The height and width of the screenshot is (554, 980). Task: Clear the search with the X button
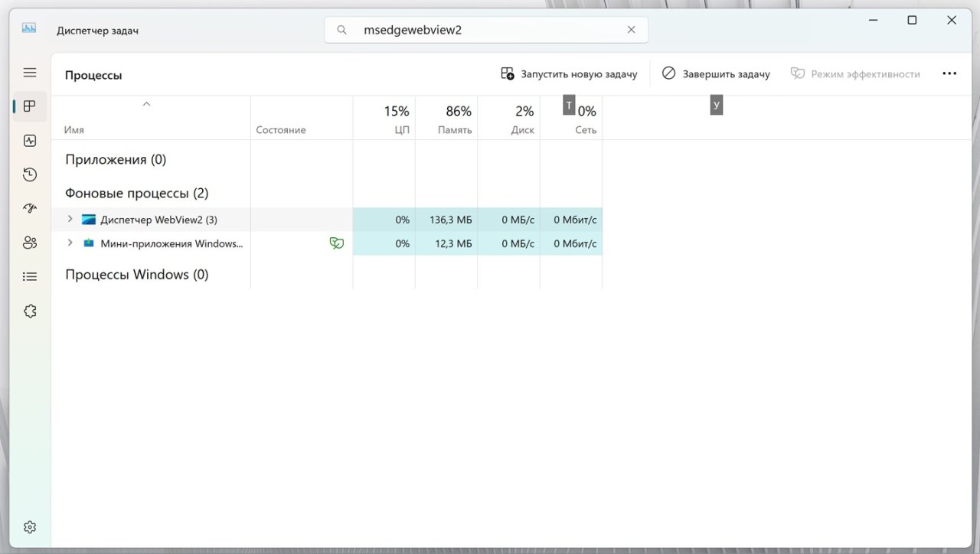pyautogui.click(x=631, y=29)
